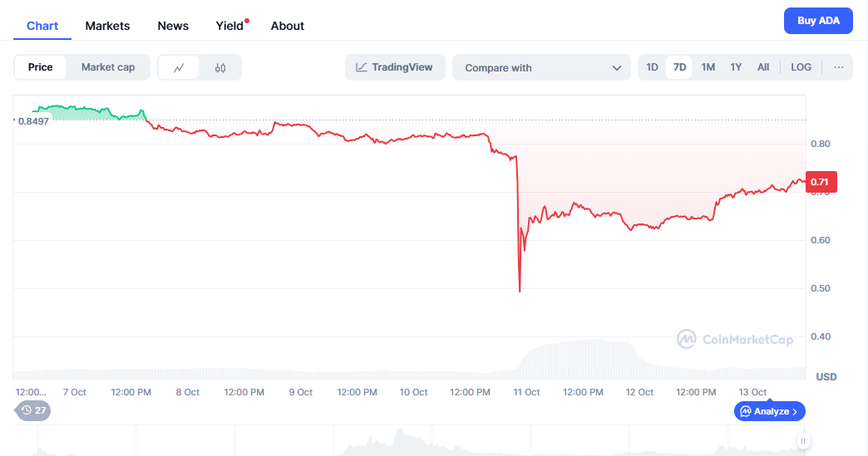Viewport: 868px width, 456px height.
Task: Open more chart options ellipsis
Action: (838, 67)
